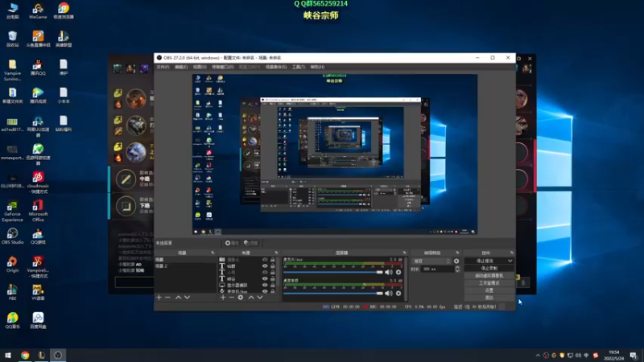
Task: Add a new source with plus icon
Action: tap(223, 297)
